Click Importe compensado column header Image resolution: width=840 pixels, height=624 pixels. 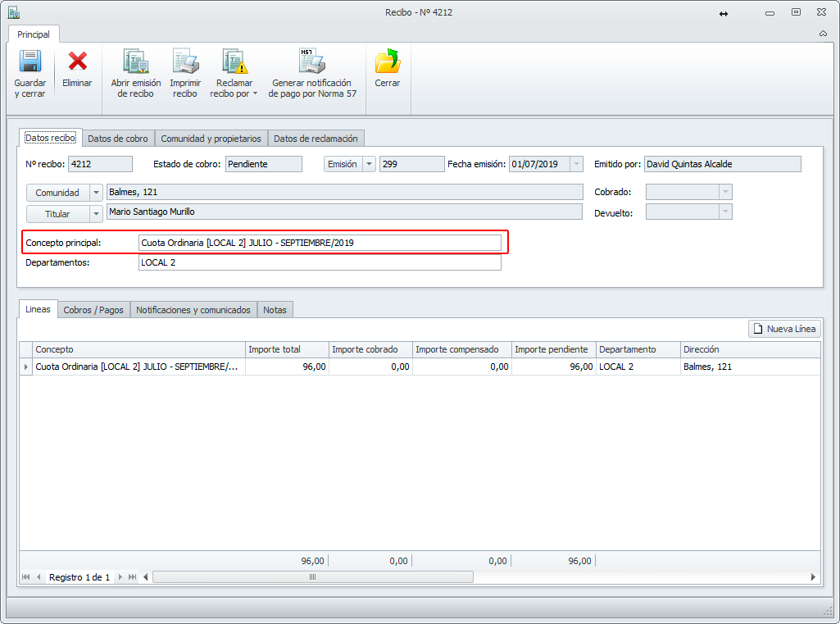point(462,349)
